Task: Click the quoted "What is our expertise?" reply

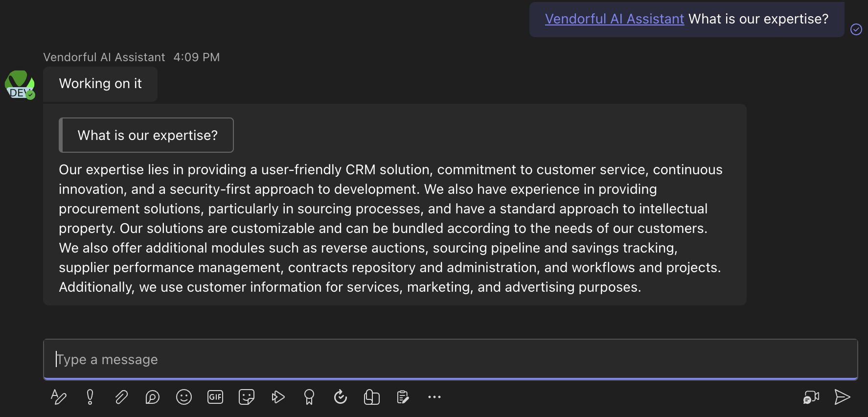Action: [146, 135]
